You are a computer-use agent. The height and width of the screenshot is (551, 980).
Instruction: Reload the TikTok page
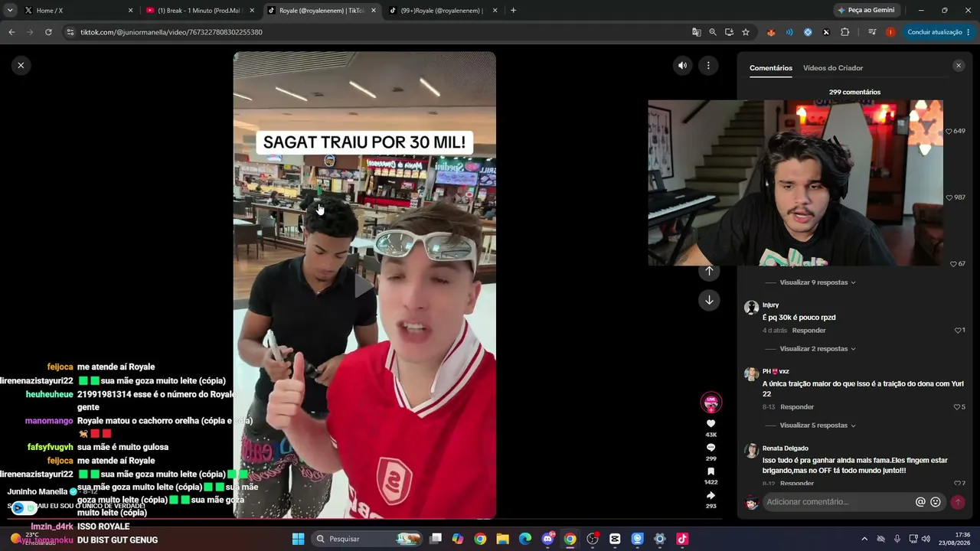point(48,32)
